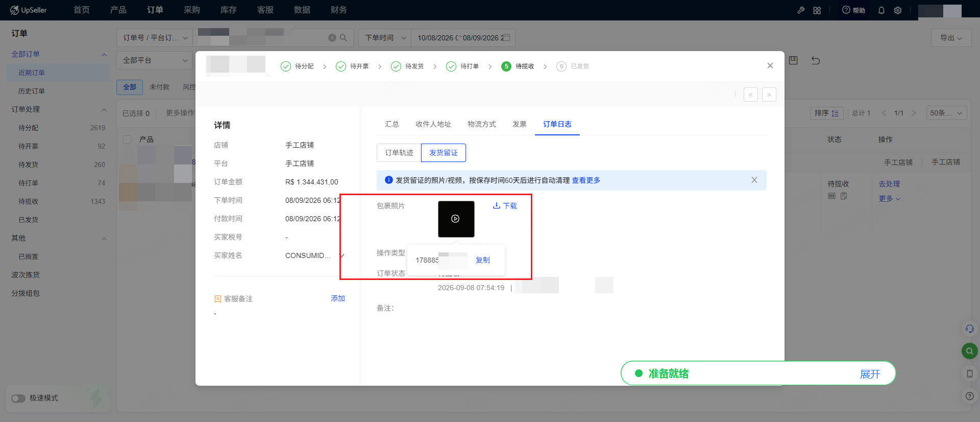This screenshot has width=980, height=422.
Task: Switch to the 收件人地址 tab
Action: click(433, 124)
